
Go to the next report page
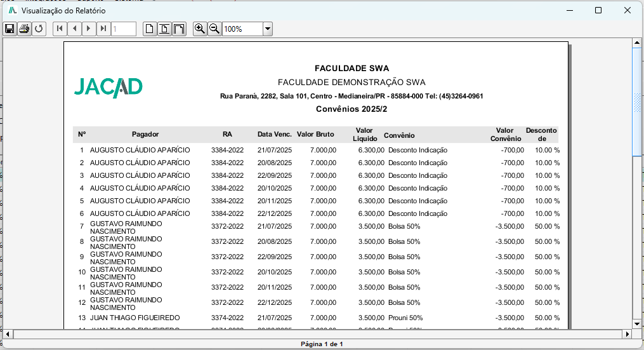tap(89, 29)
